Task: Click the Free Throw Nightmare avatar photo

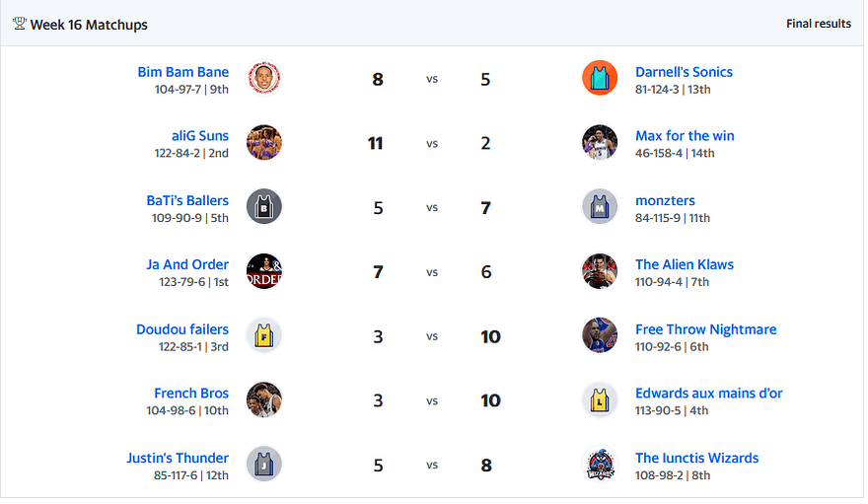Action: 600,336
